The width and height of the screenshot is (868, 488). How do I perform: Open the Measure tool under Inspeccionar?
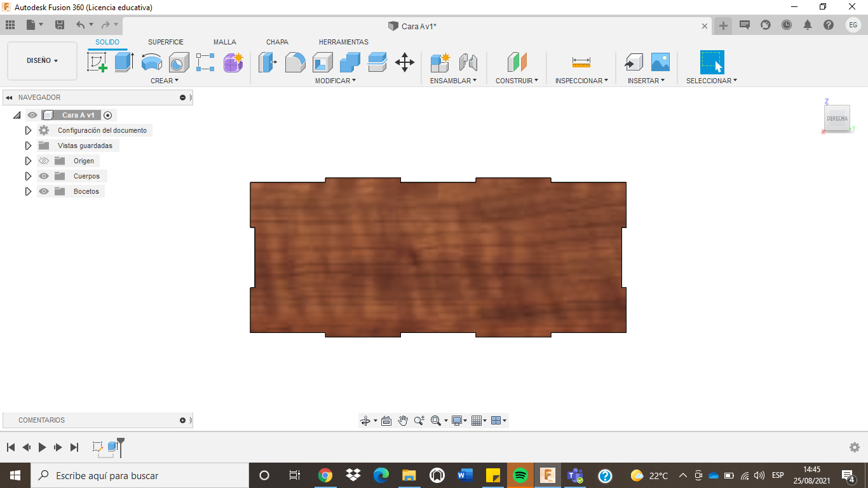[581, 62]
